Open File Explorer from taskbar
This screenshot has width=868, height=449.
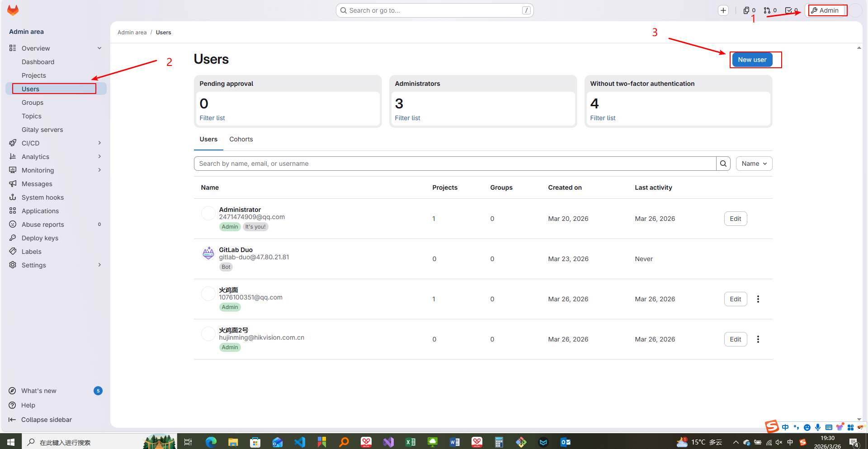233,442
